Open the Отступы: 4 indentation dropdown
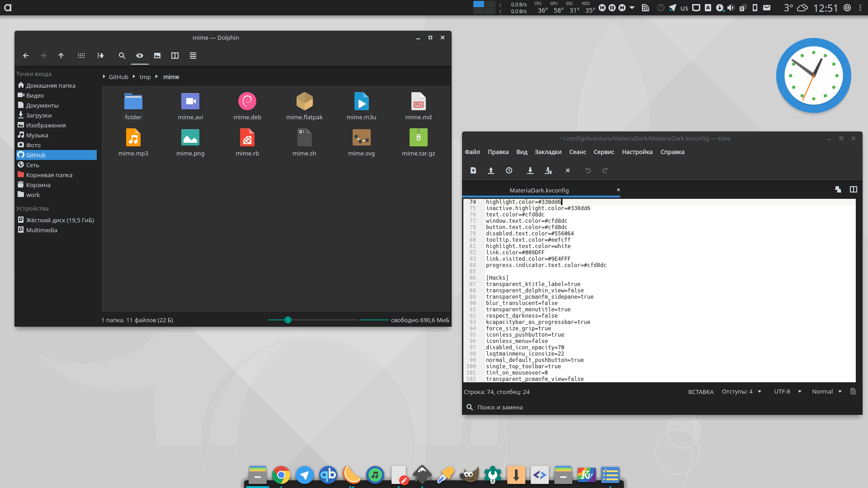The width and height of the screenshot is (868, 488). 741,392
